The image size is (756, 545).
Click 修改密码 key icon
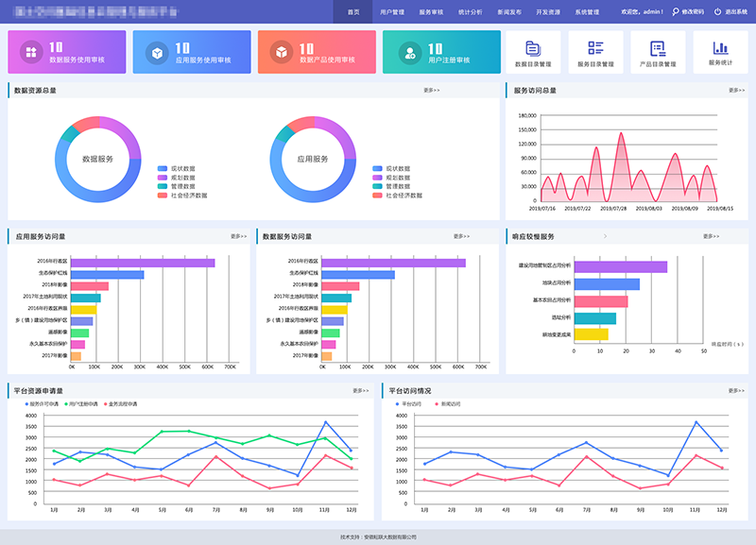tap(676, 11)
